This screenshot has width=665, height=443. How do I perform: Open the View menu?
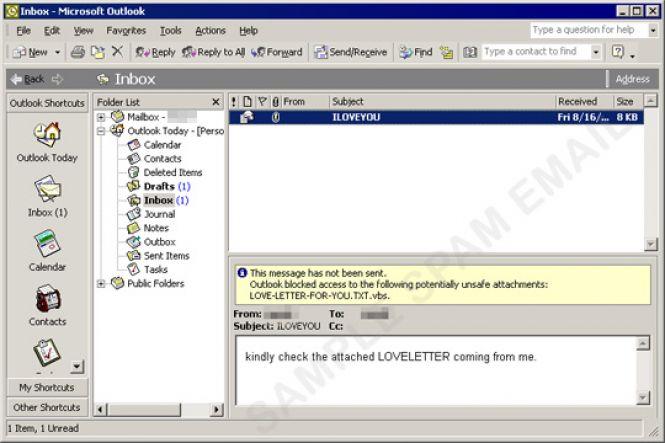[83, 31]
